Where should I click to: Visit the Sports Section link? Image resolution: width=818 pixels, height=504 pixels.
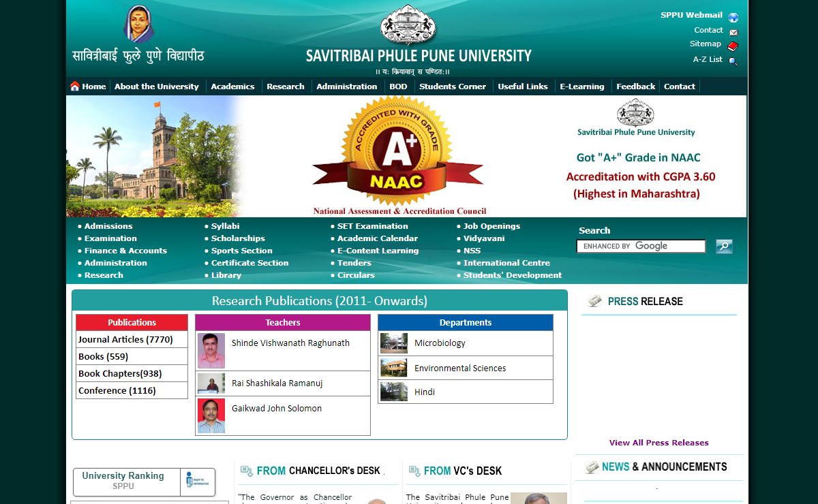241,251
